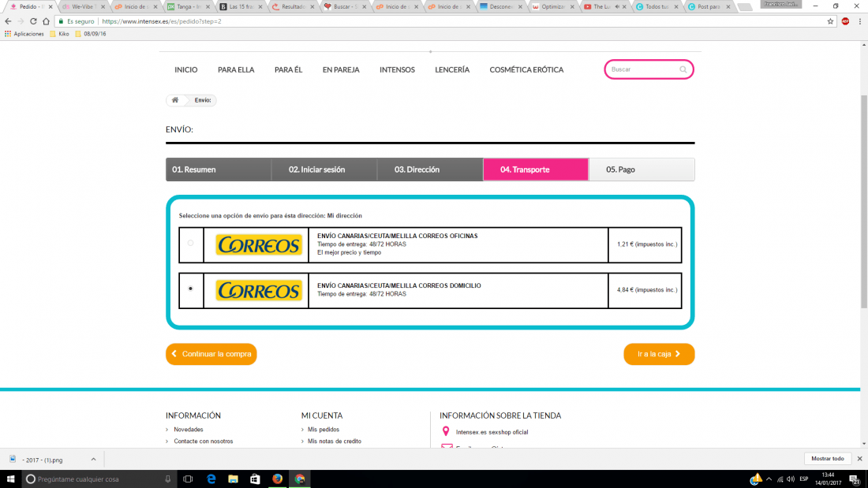Switch to The Lu YouTube tab
868x488 pixels.
click(604, 6)
